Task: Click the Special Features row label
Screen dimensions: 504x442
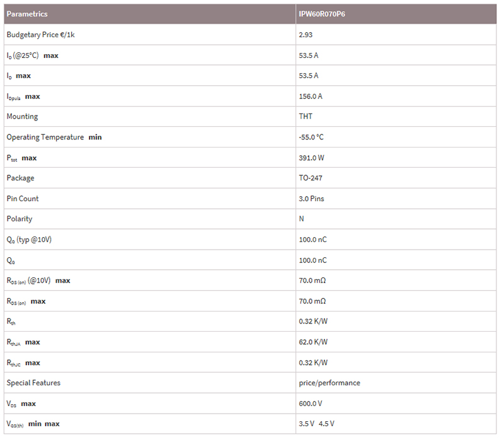Action: [33, 383]
